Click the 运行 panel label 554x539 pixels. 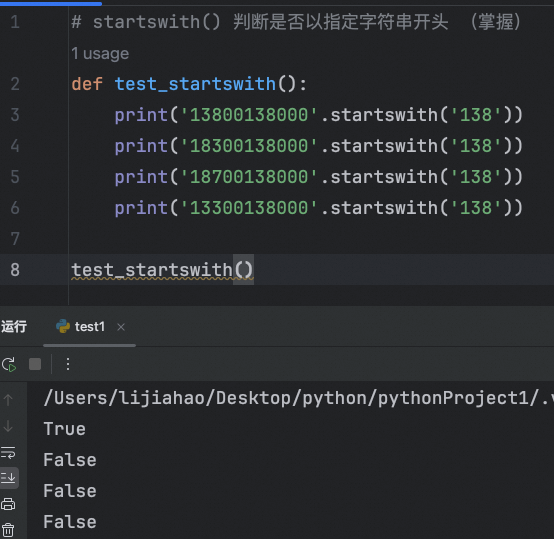(14, 326)
